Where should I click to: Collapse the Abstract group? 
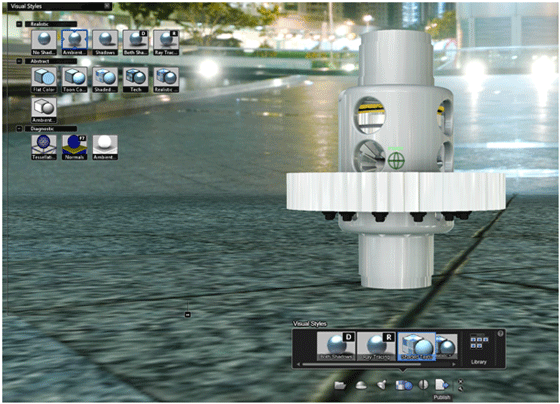pyautogui.click(x=19, y=61)
